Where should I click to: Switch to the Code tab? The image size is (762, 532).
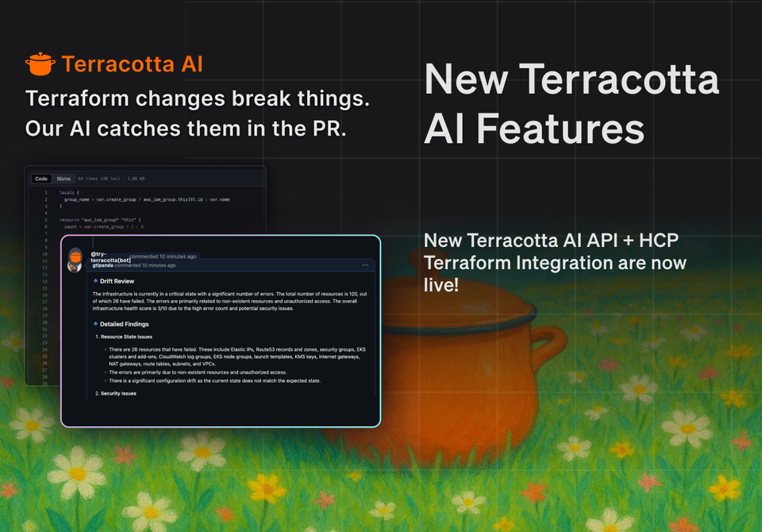pos(40,179)
